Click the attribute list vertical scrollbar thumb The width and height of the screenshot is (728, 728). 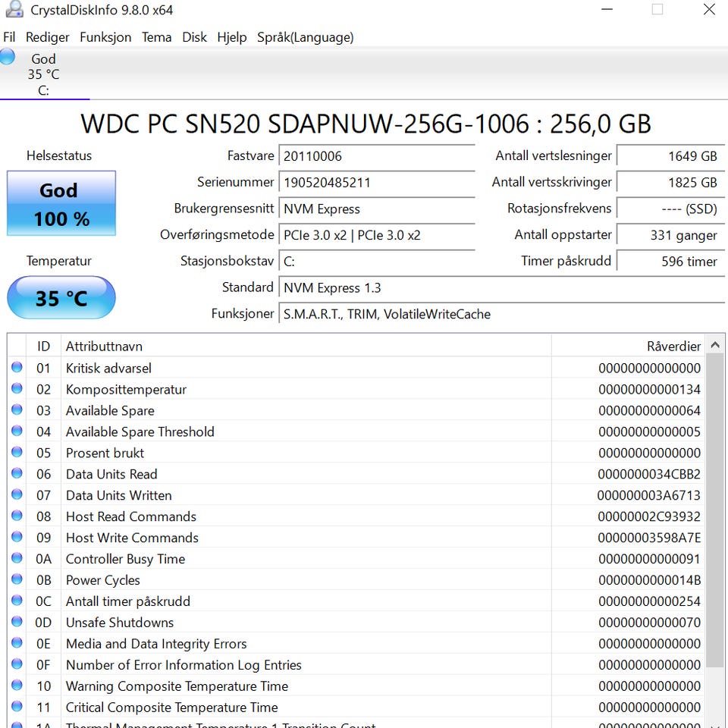point(715,510)
